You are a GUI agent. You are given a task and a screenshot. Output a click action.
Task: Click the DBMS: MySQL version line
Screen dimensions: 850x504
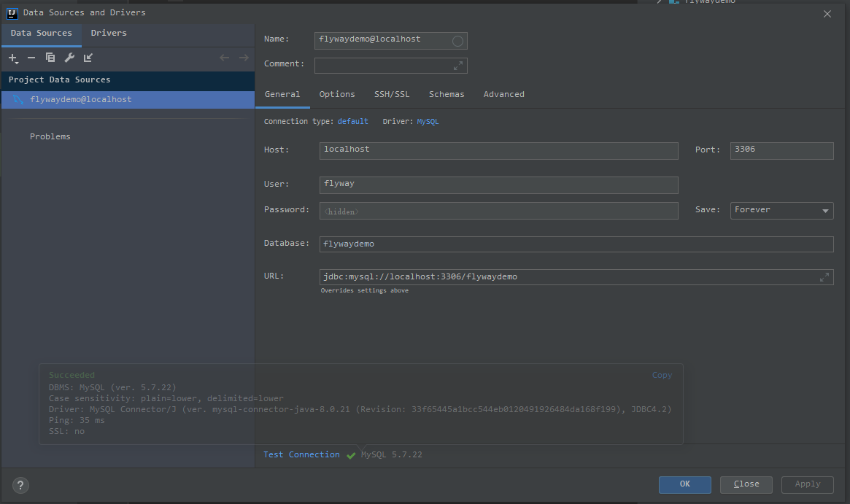point(112,387)
